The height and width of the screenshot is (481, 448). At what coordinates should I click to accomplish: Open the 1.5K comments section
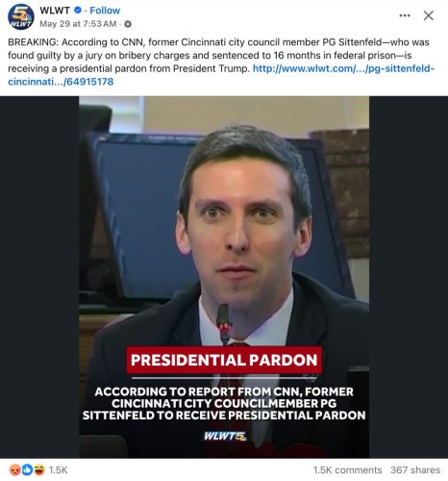(x=348, y=470)
